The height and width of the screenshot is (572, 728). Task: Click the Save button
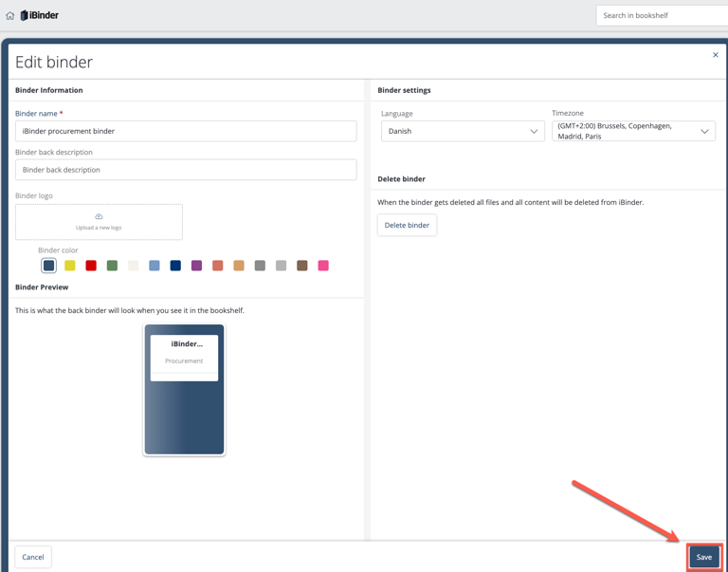click(703, 557)
